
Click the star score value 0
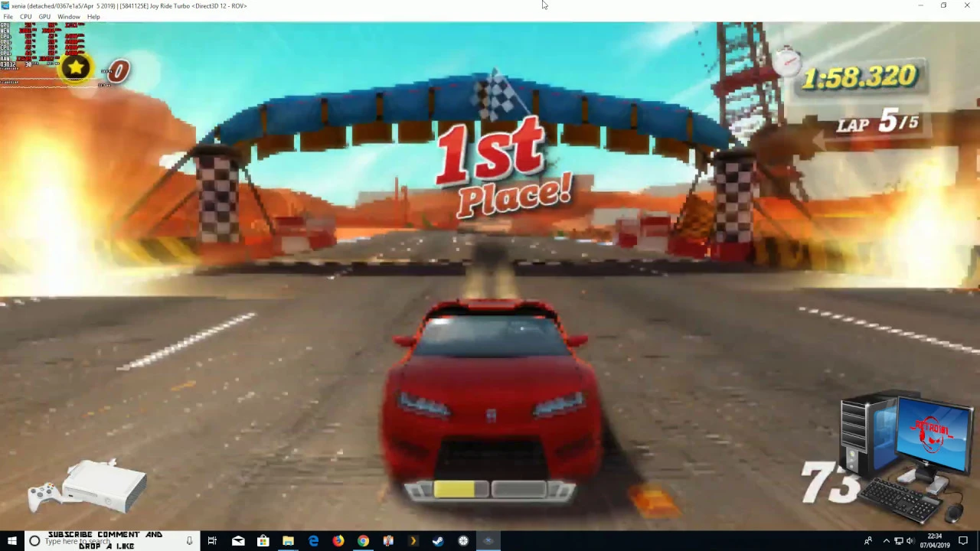[119, 72]
